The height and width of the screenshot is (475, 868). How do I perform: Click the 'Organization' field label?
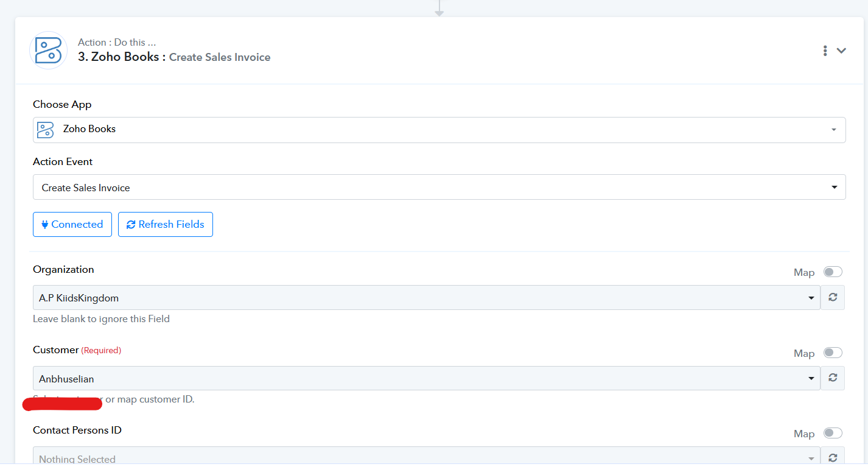(63, 270)
